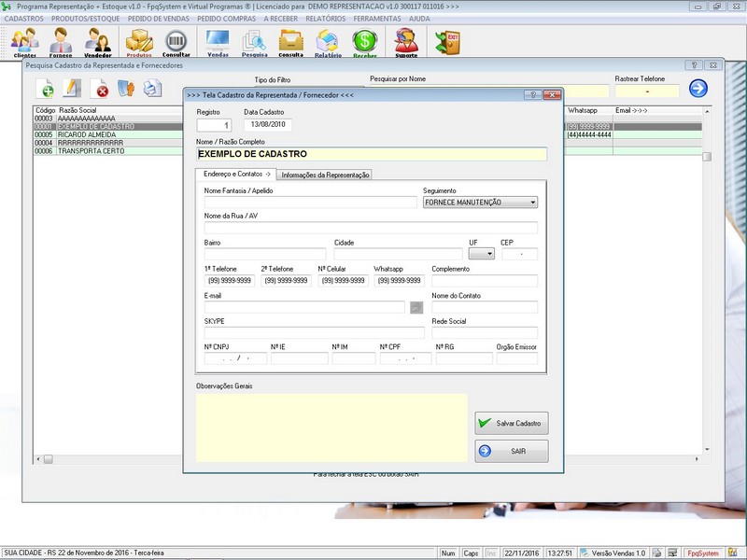The image size is (747, 560).
Task: Click the exit door toolbar icon
Action: tap(448, 42)
